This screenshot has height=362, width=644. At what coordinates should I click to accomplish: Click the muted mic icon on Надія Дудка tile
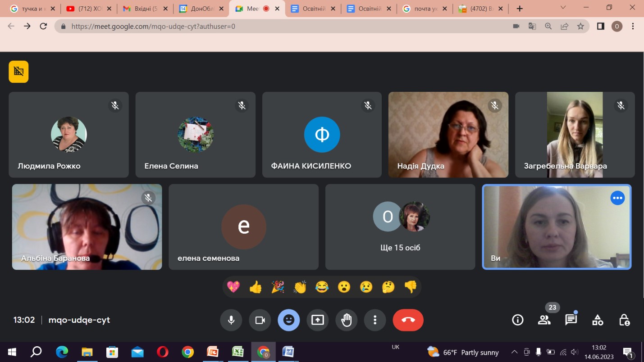[x=495, y=105]
